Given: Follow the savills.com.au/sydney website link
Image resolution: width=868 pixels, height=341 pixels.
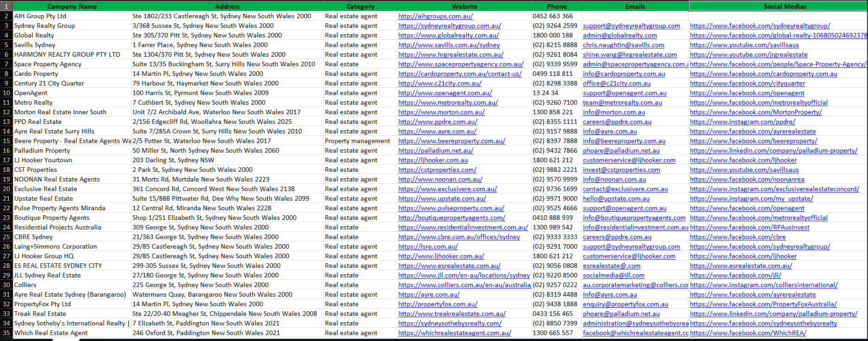Looking at the screenshot, I should [449, 45].
